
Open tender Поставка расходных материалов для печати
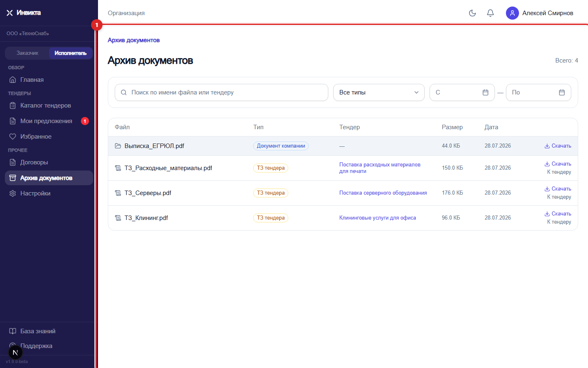click(x=380, y=168)
